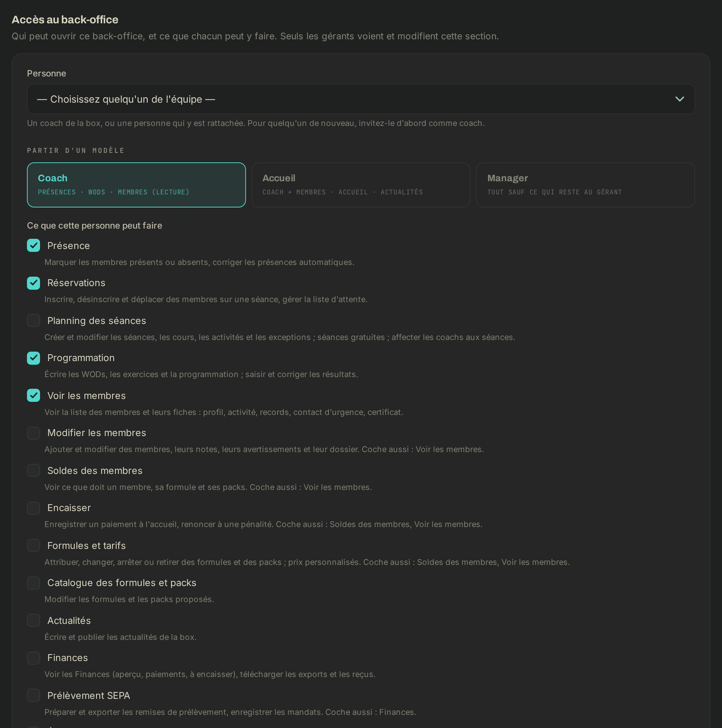722x728 pixels.
Task: Click the 'Créer et modifier les séances' description
Action: [x=280, y=337]
